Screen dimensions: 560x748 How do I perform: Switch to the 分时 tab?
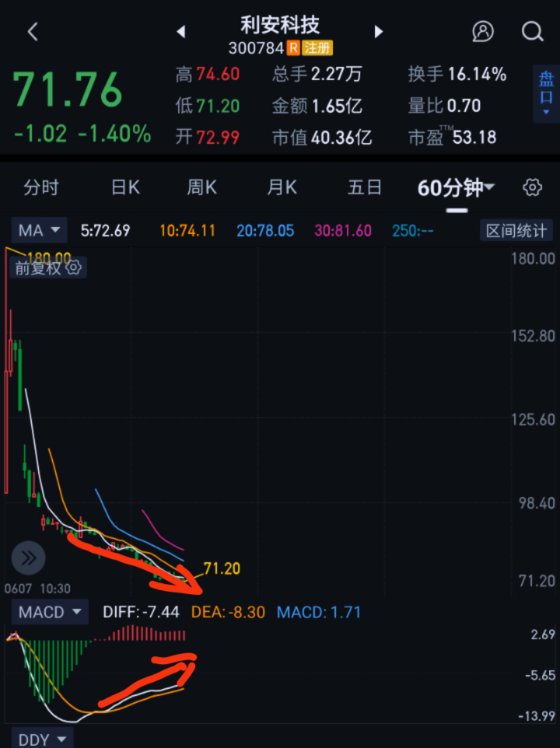[x=41, y=187]
